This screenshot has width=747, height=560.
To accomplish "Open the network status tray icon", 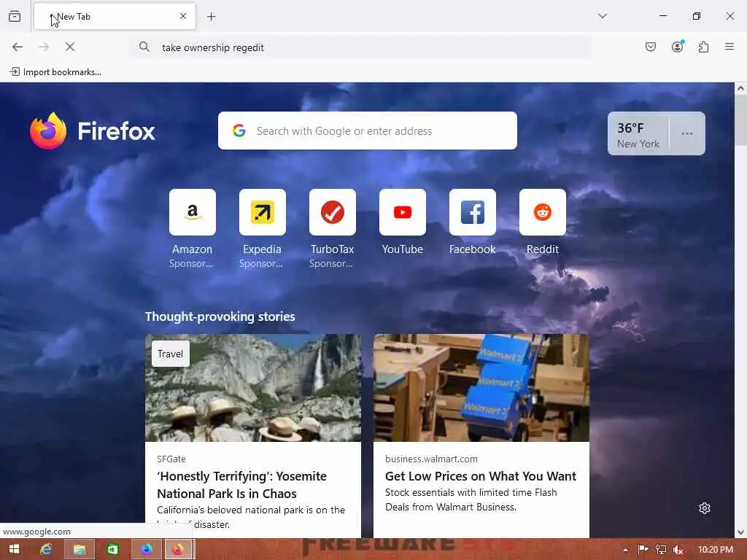I will [660, 550].
